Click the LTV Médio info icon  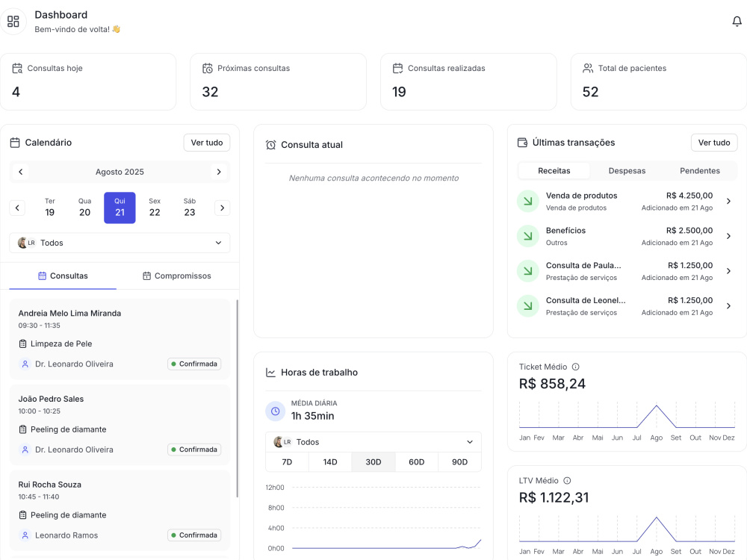click(x=567, y=480)
